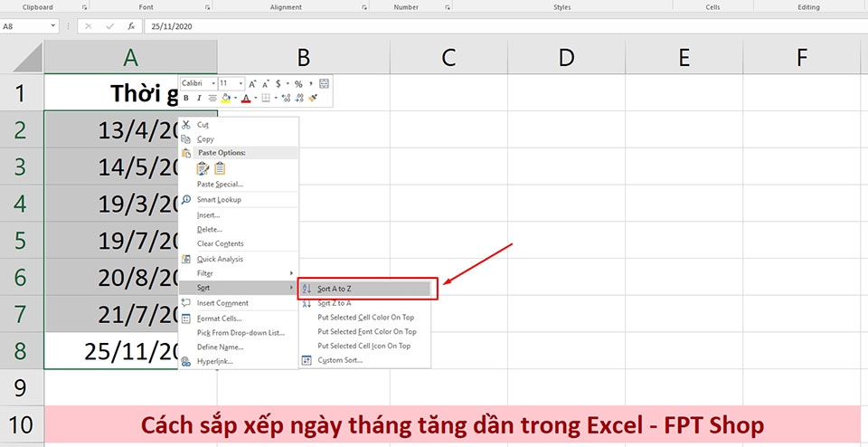Select Put Selected Cell Icon On Top
The width and height of the screenshot is (868, 447).
[365, 346]
